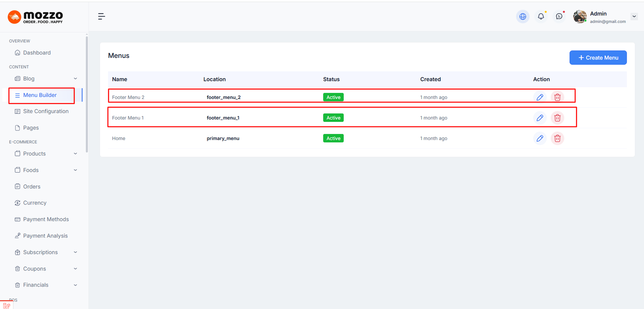Delete the Home primary_menu entry
The width and height of the screenshot is (644, 309).
click(557, 138)
